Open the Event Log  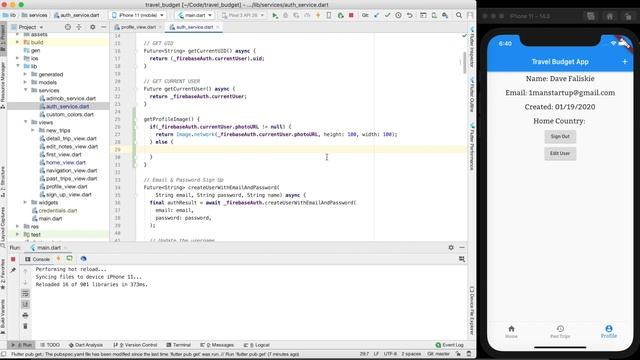449,345
